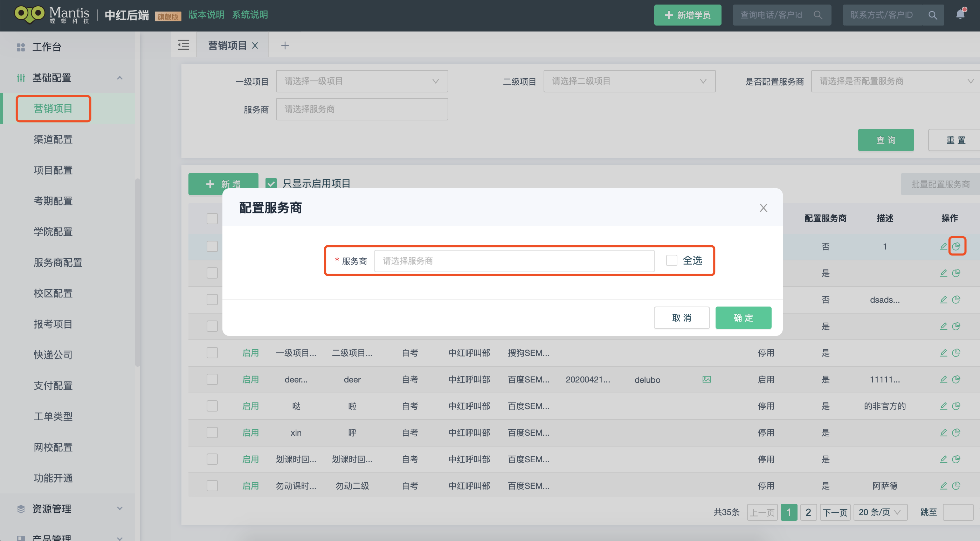Select checkbox of 哒 row
The width and height of the screenshot is (980, 541).
coord(212,406)
